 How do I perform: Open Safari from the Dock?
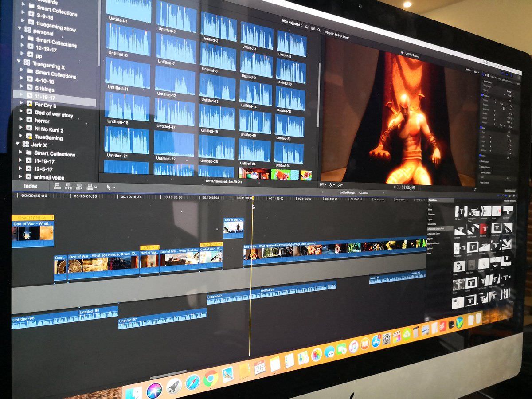point(192,382)
